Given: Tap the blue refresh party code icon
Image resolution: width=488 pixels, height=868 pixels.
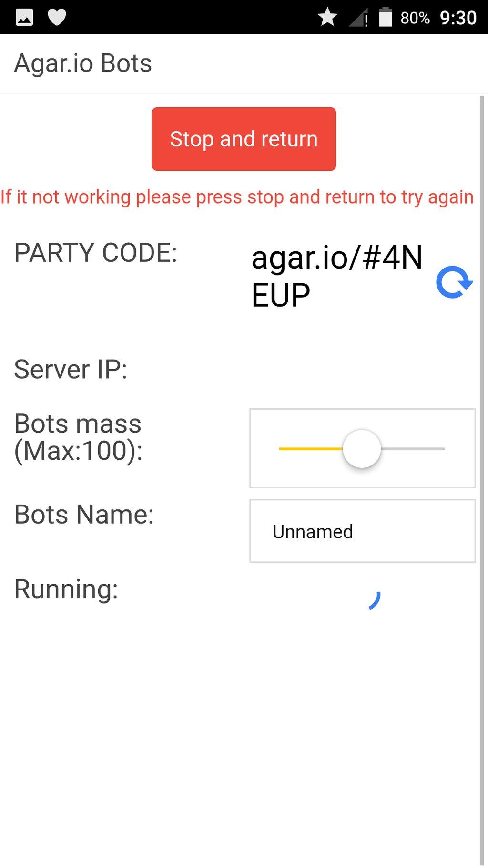Looking at the screenshot, I should pos(454,282).
